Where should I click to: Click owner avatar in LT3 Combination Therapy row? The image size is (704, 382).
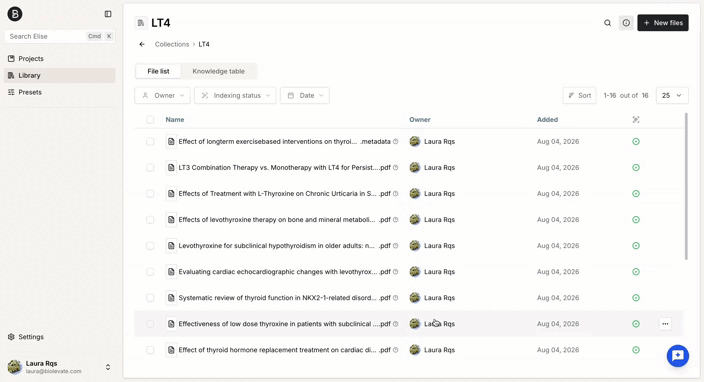point(415,167)
